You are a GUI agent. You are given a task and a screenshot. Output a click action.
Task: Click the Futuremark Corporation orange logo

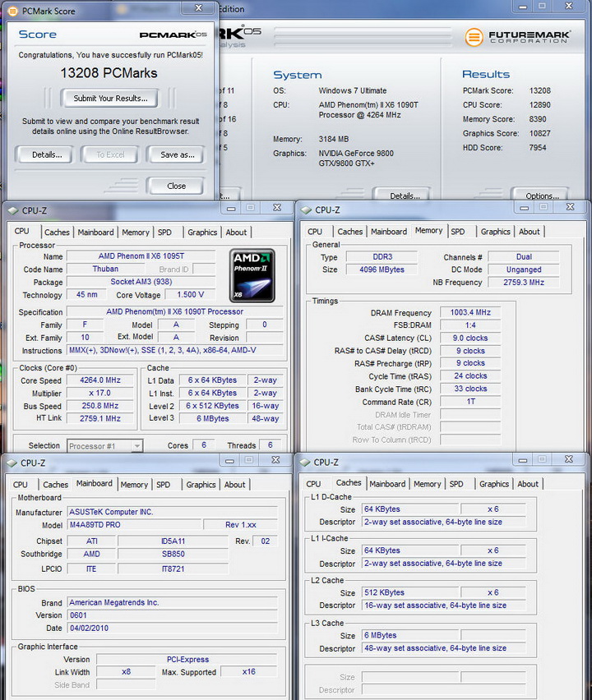click(x=474, y=37)
